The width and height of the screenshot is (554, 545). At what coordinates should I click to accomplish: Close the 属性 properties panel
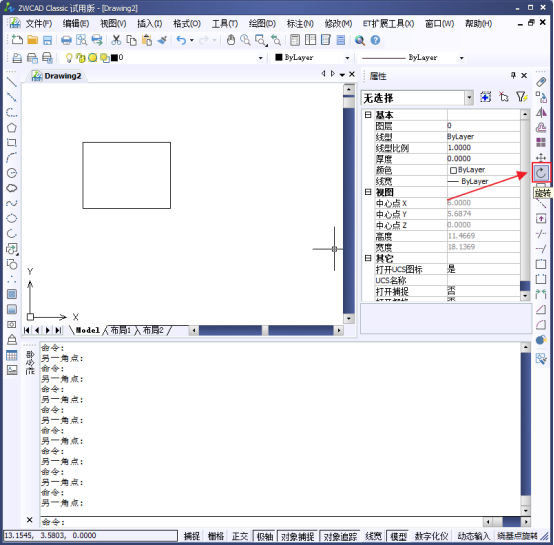click(524, 75)
